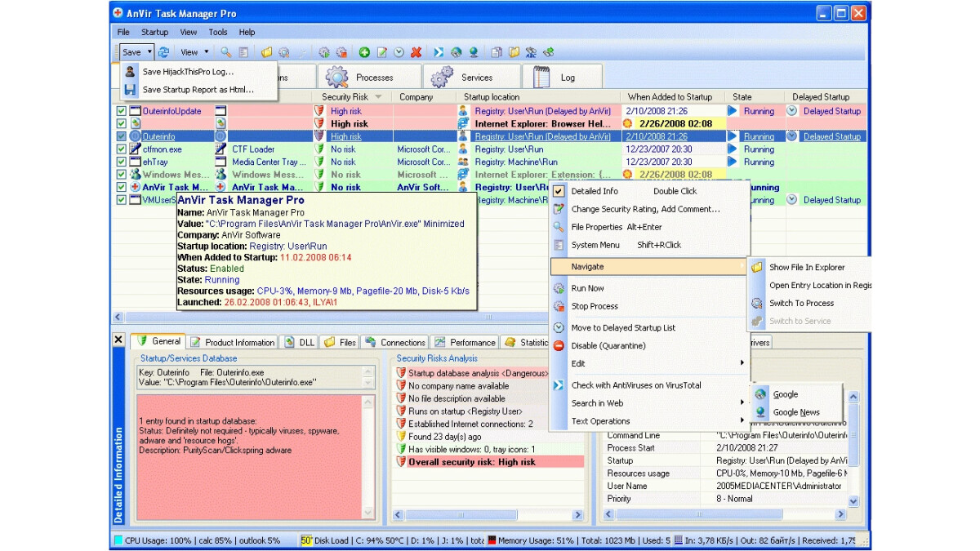Click the red X delete icon in toolbar

416,52
